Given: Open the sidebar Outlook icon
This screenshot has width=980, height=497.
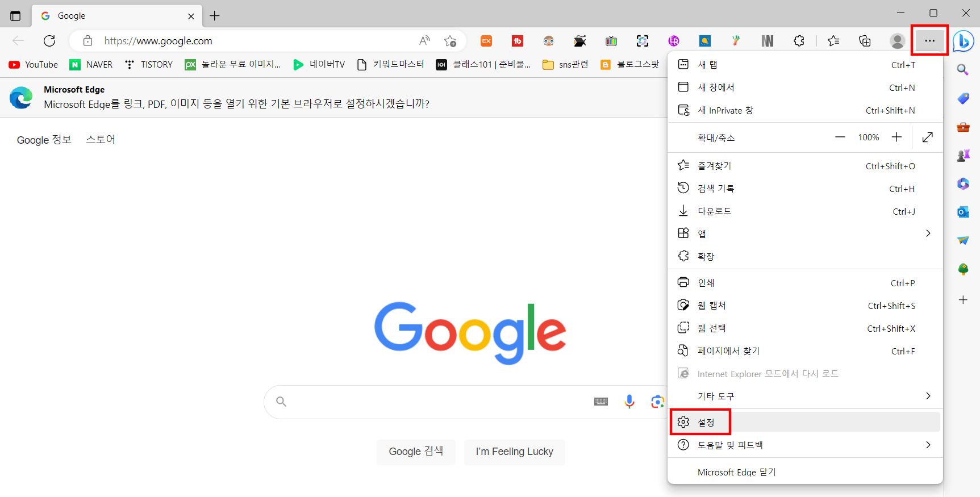Looking at the screenshot, I should tap(963, 212).
